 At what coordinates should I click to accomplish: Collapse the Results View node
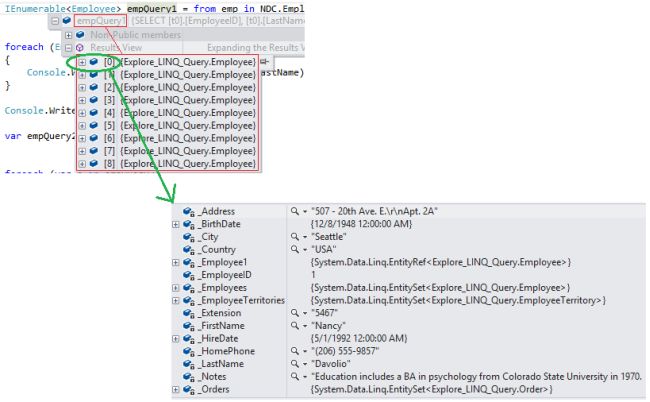[x=68, y=48]
